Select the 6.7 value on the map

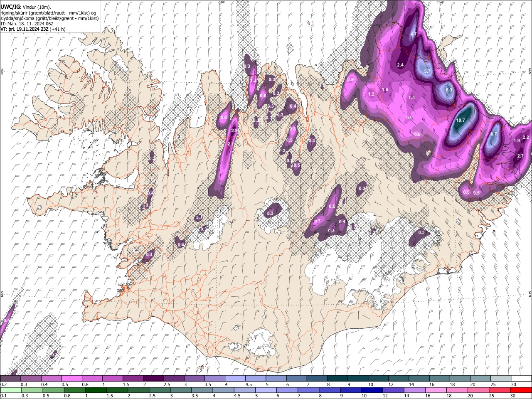pyautogui.click(x=494, y=134)
